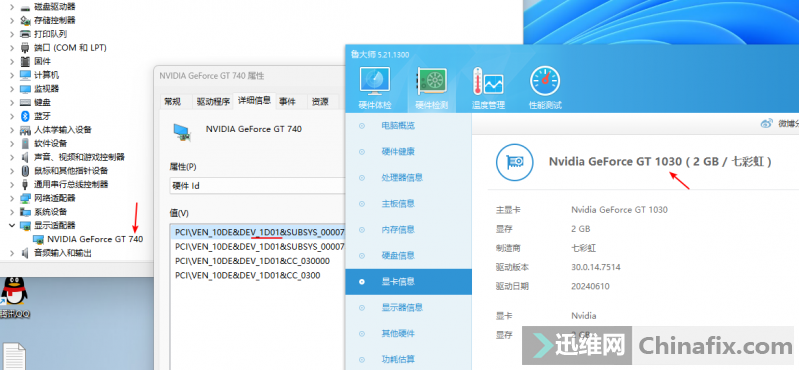This screenshot has height=370, width=799.
Task: Click the display adapter icon in properties dialog
Action: [x=182, y=131]
